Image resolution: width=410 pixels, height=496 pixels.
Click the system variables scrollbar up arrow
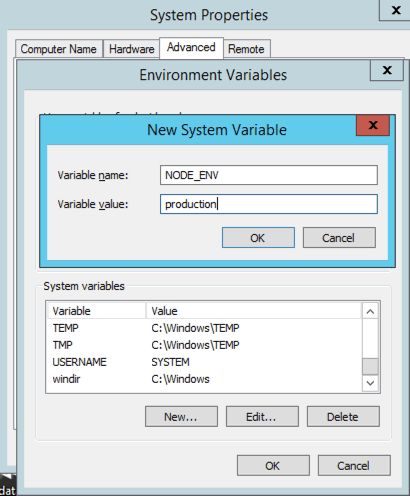tap(370, 312)
